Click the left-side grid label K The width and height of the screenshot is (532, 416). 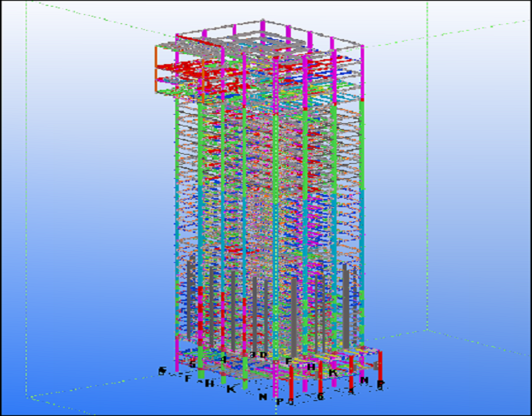[230, 389]
